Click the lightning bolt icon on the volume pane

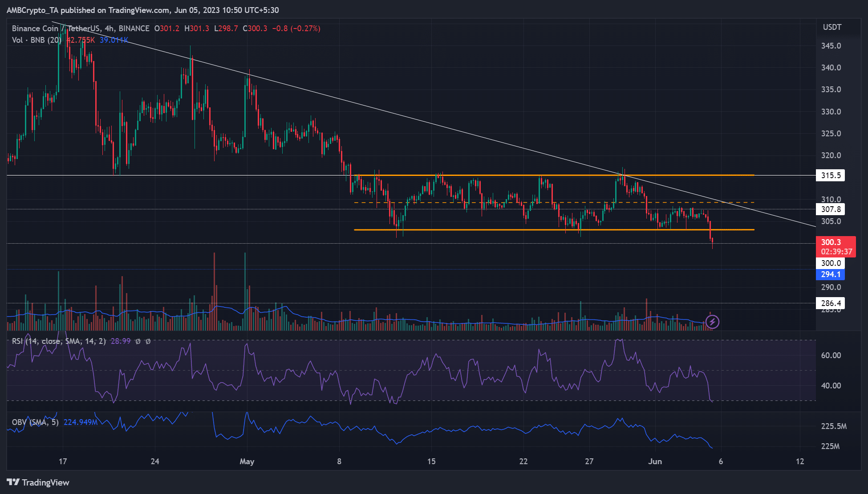[x=712, y=322]
